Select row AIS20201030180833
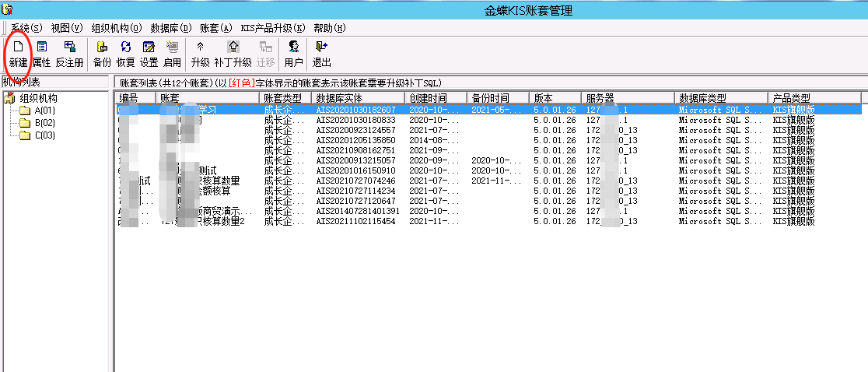Viewport: 868px width, 372px height. coord(488,120)
